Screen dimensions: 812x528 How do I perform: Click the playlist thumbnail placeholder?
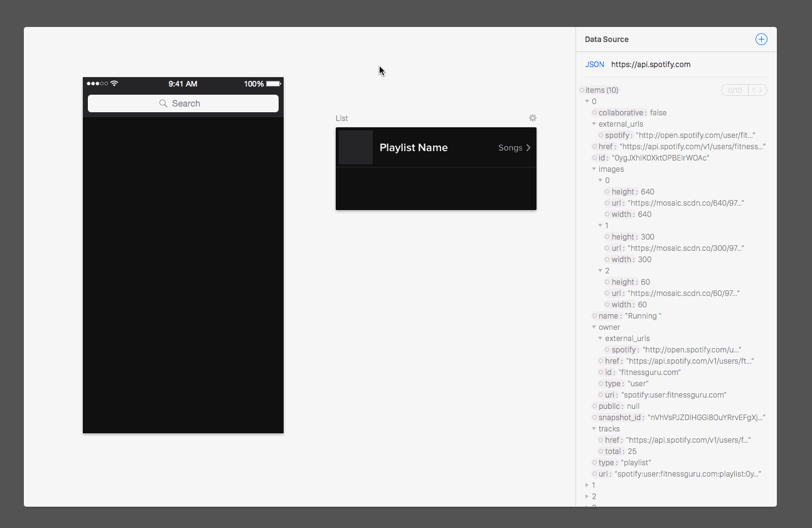(x=356, y=147)
